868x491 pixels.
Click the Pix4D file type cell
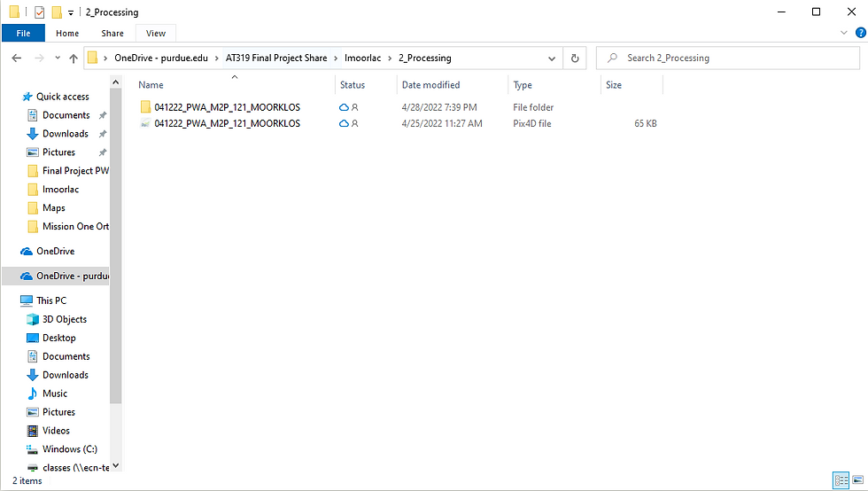pos(532,123)
